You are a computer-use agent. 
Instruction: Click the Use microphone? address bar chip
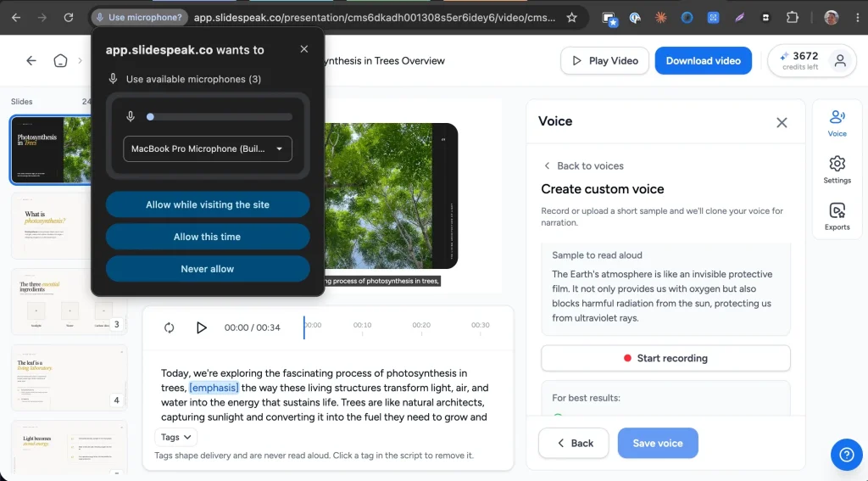[x=140, y=18]
